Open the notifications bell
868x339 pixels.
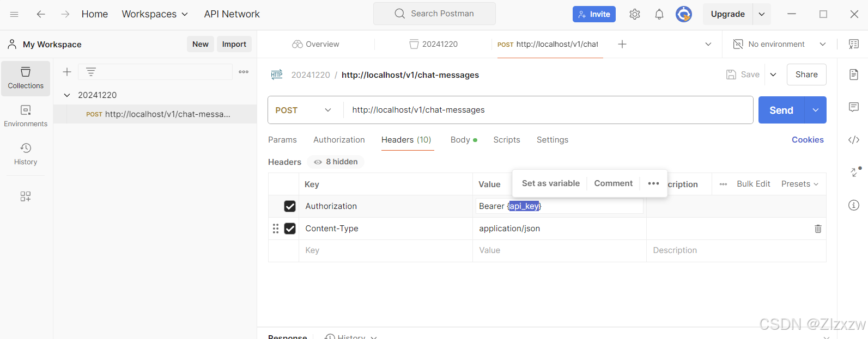tap(659, 14)
